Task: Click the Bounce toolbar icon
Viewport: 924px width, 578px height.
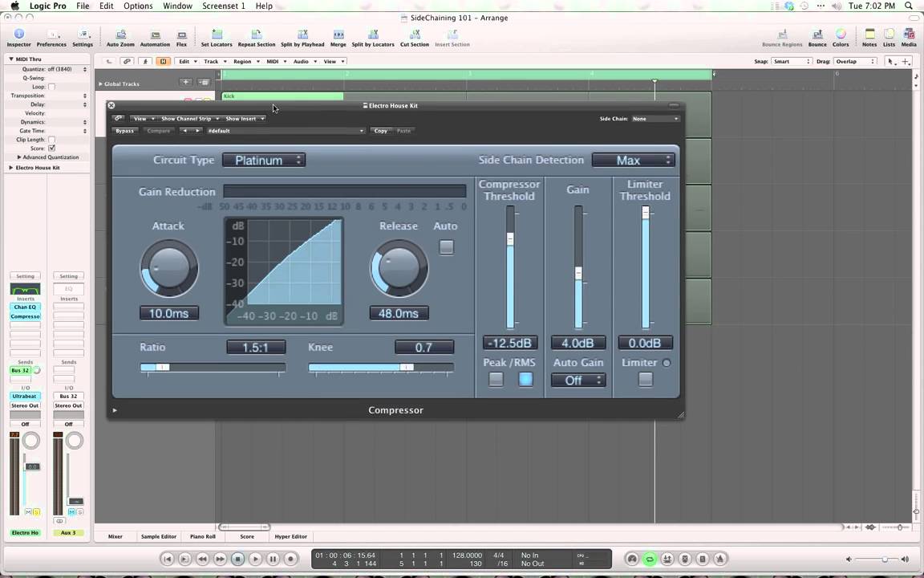Action: pos(817,38)
